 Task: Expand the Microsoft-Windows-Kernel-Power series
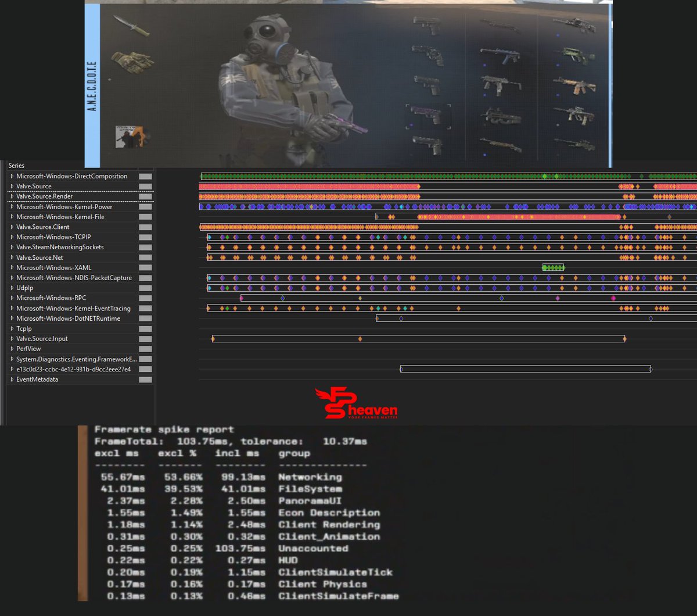click(x=12, y=207)
